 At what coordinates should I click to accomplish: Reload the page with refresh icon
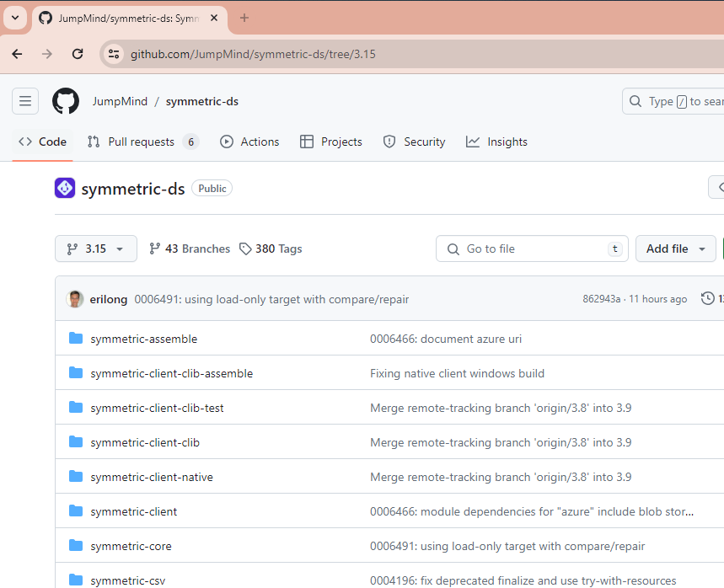point(78,54)
